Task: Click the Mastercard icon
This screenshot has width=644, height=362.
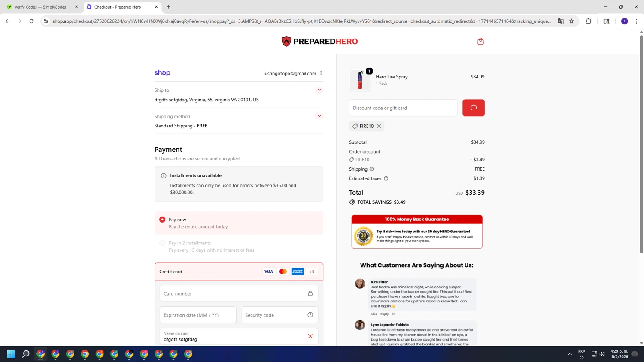Action: [x=283, y=271]
